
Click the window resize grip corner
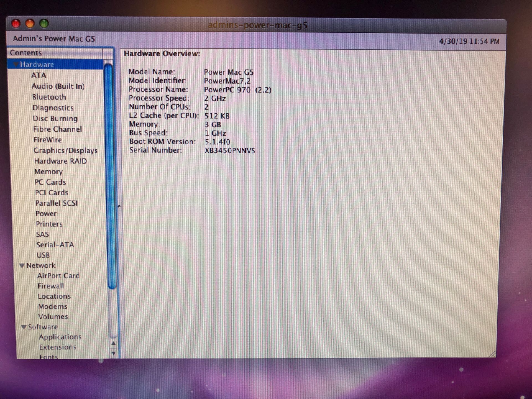tap(492, 354)
